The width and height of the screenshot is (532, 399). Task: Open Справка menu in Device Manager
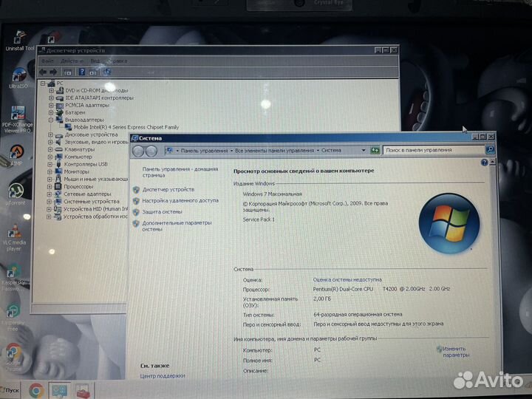[x=117, y=61]
